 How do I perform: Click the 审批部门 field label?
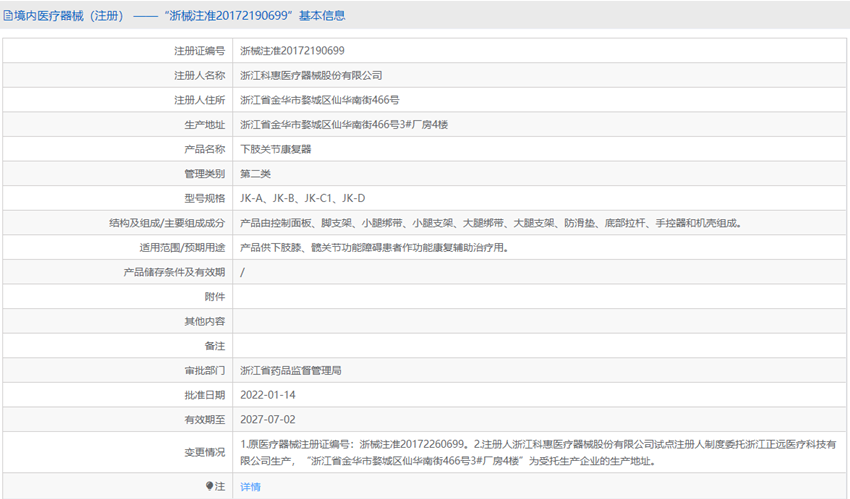(x=204, y=371)
